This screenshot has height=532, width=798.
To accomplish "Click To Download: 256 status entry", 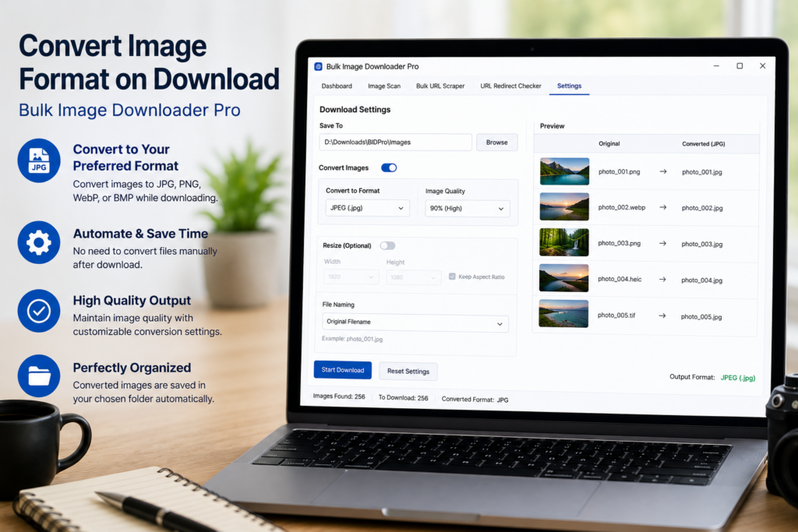I will click(x=403, y=398).
